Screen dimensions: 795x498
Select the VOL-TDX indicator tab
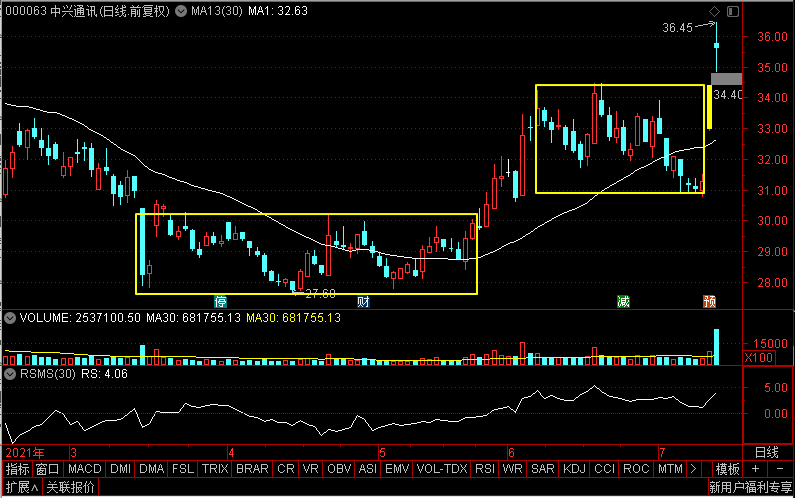(x=442, y=469)
